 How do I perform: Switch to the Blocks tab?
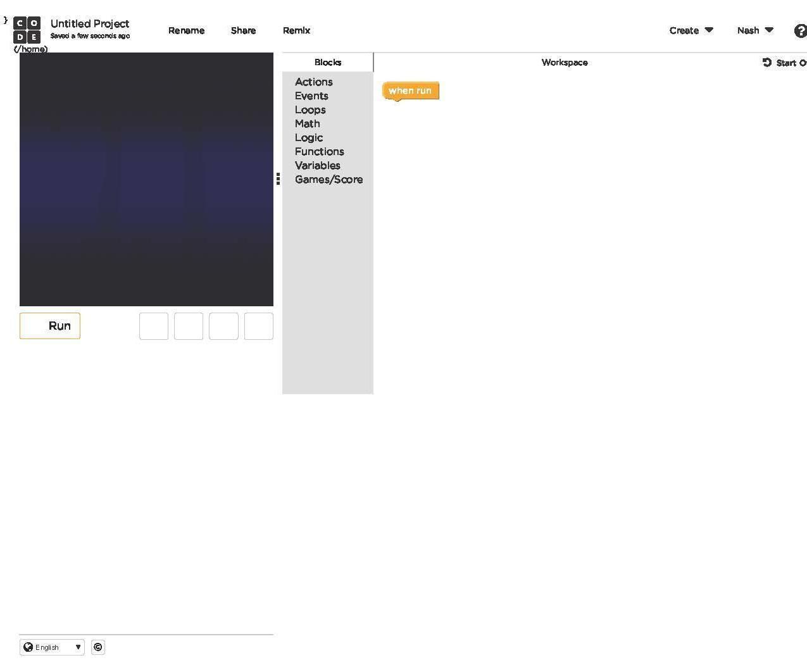(x=328, y=62)
